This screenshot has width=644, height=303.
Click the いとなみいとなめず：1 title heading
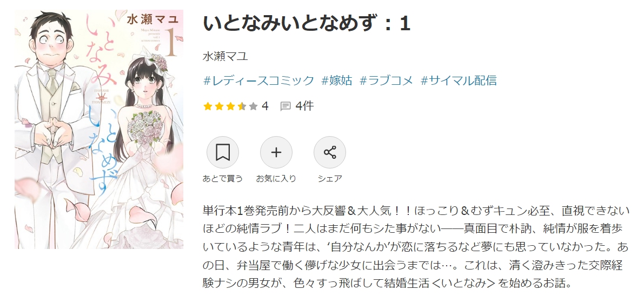point(307,24)
